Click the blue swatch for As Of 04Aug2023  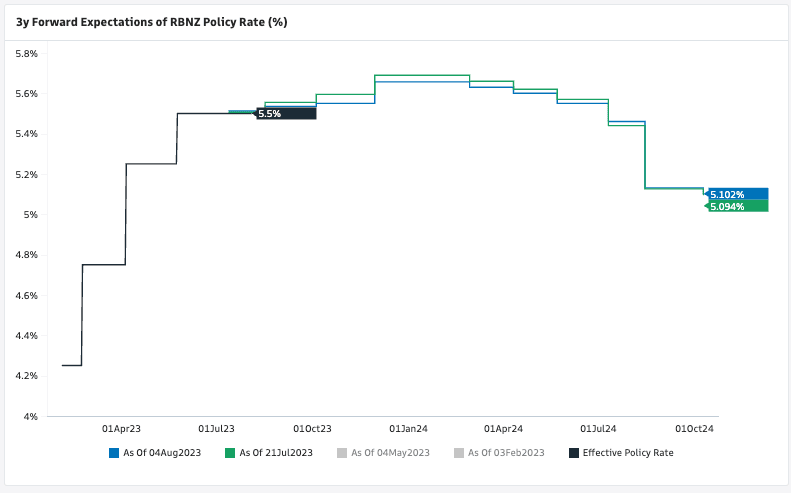[x=114, y=453]
